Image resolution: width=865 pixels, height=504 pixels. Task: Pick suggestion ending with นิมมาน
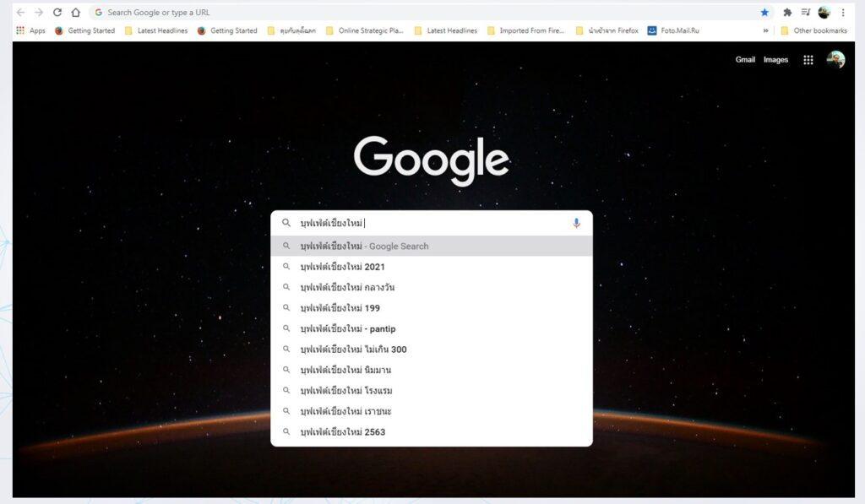tap(432, 370)
